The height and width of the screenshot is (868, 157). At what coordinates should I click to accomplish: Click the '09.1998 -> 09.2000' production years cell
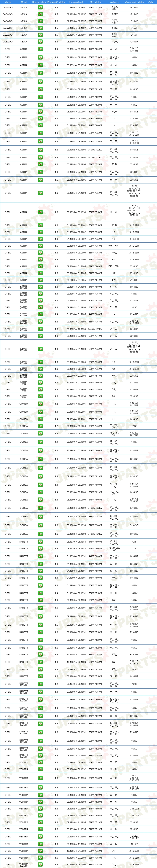click(x=76, y=253)
